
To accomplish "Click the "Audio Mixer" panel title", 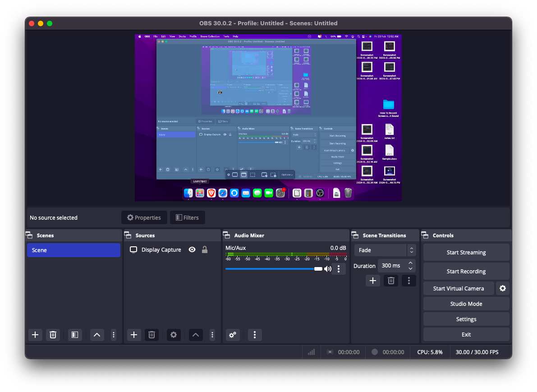I will coord(249,235).
